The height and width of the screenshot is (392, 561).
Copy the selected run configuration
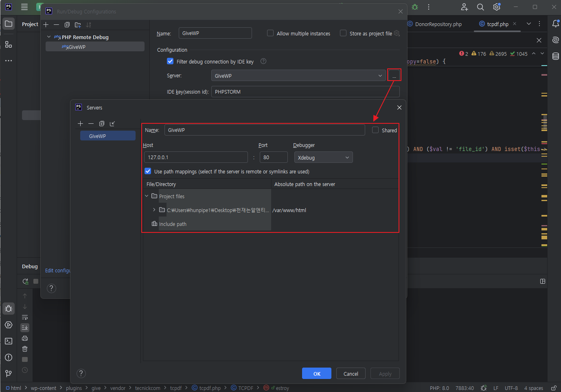point(67,25)
